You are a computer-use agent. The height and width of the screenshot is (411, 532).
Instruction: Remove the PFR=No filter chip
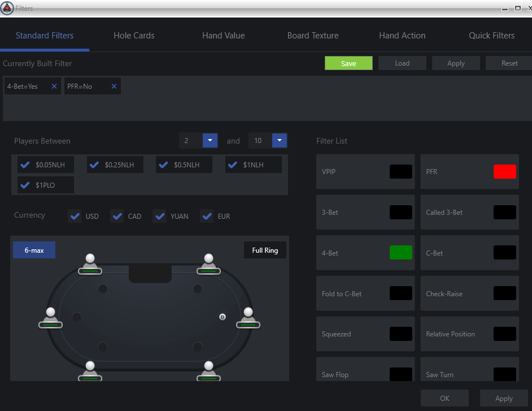click(114, 86)
